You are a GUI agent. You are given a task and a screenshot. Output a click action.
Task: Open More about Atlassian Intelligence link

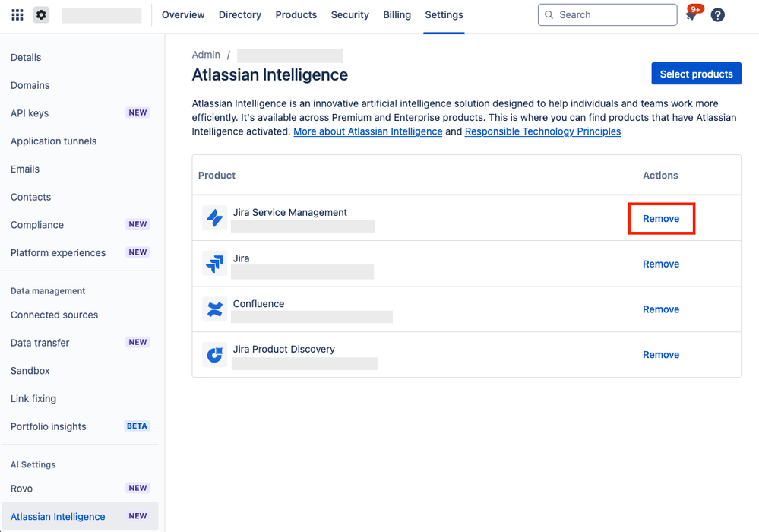[368, 131]
